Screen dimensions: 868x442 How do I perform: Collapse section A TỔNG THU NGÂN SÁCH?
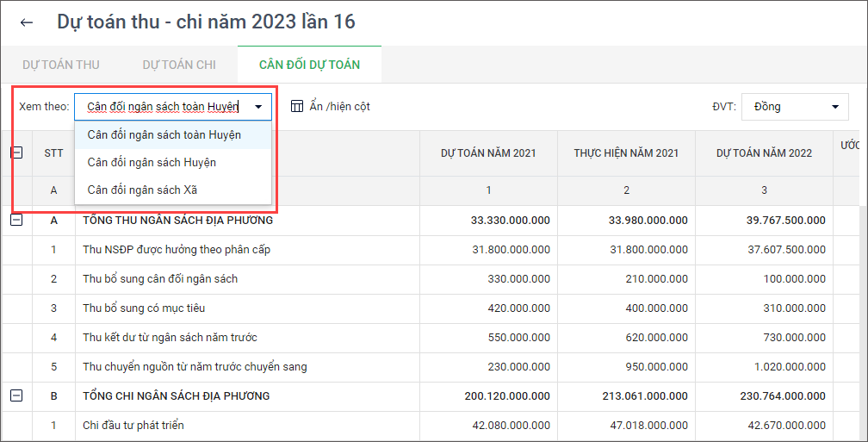[16, 220]
